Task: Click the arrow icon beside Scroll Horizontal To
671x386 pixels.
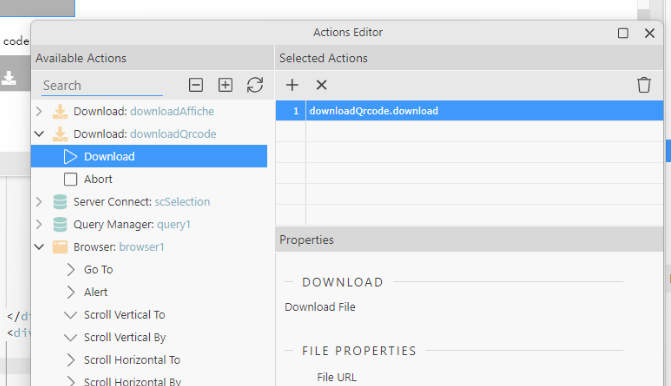Action: (71, 360)
